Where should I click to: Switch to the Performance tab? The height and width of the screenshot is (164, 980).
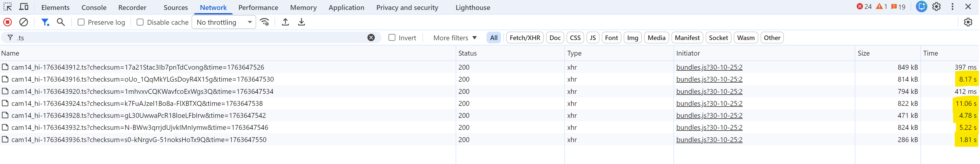point(258,8)
